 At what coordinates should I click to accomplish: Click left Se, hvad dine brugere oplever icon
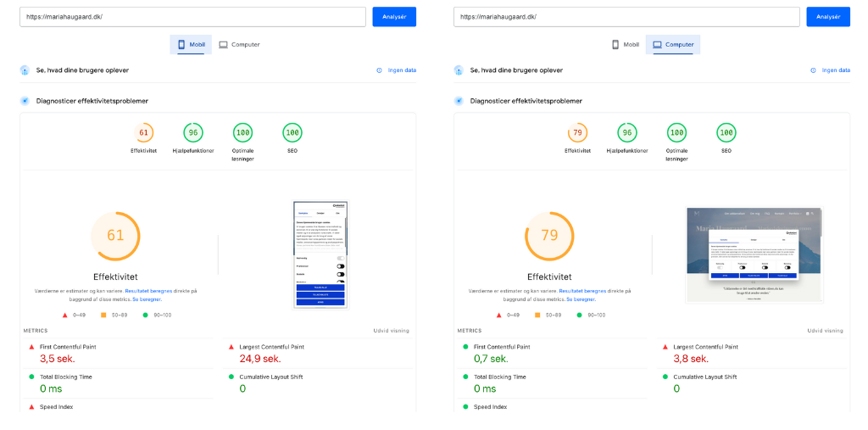click(x=25, y=70)
